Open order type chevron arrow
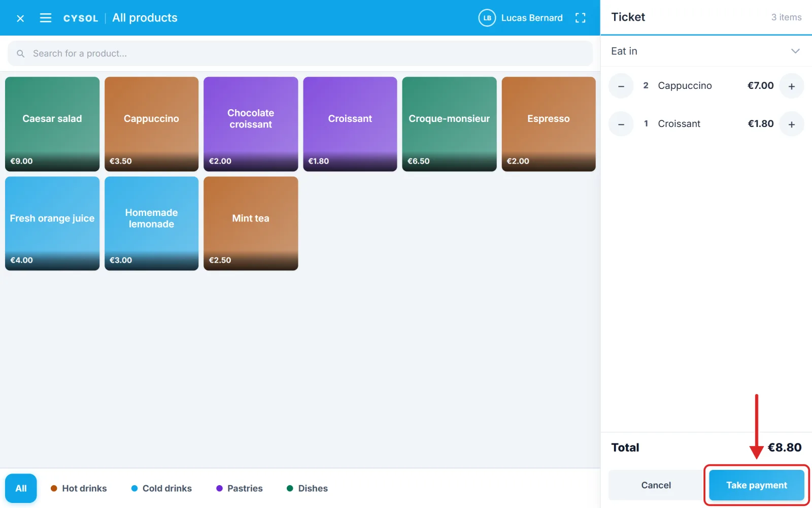 (x=795, y=51)
